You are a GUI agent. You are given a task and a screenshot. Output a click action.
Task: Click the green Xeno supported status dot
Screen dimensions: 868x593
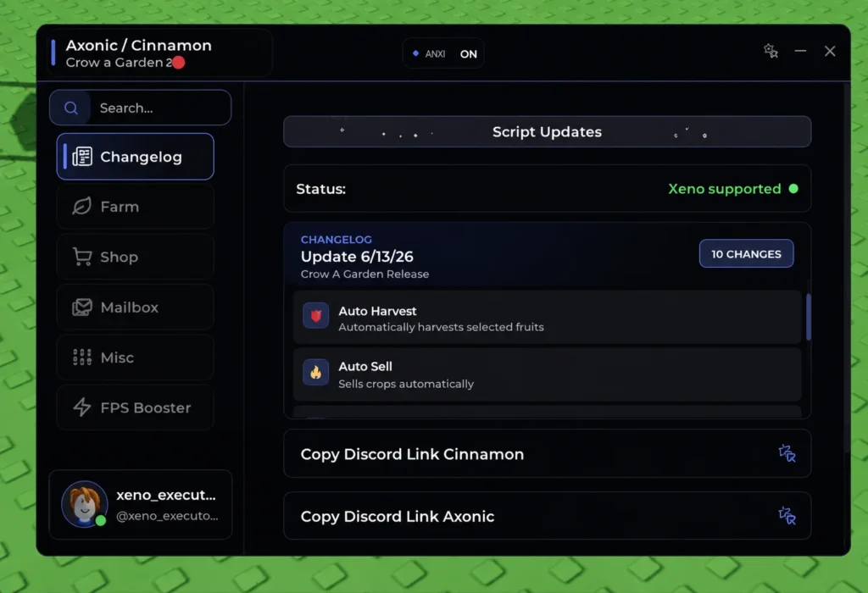pyautogui.click(x=793, y=189)
